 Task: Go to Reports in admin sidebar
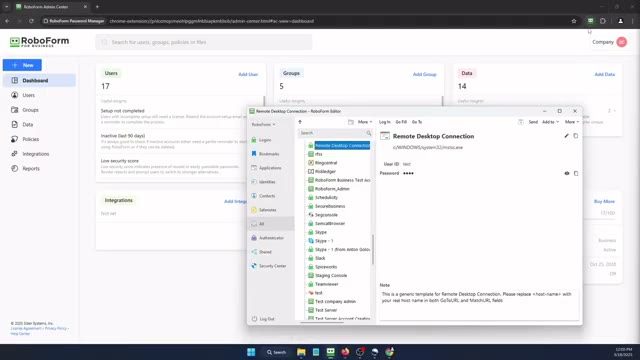(39, 169)
